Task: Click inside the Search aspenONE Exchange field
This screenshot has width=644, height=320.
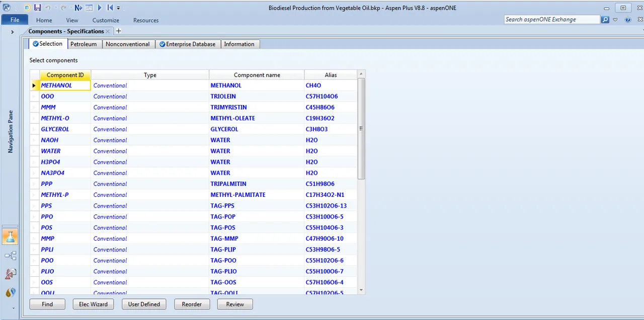Action: click(x=552, y=20)
